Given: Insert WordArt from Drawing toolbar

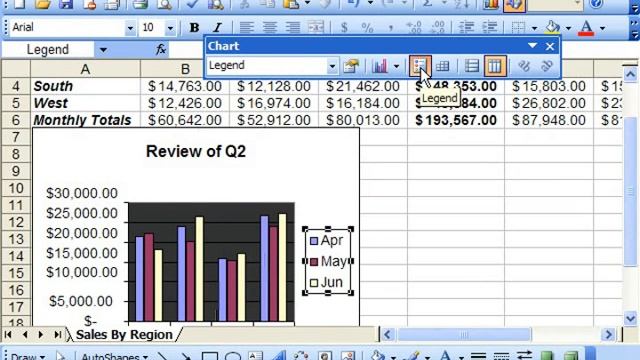Looking at the screenshot, I should pyautogui.click(x=278, y=356).
